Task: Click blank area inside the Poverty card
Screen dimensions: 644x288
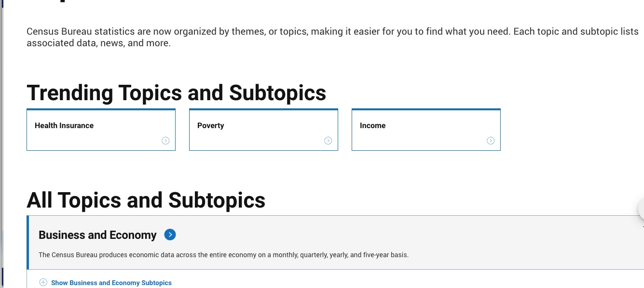Action: pyautogui.click(x=260, y=140)
